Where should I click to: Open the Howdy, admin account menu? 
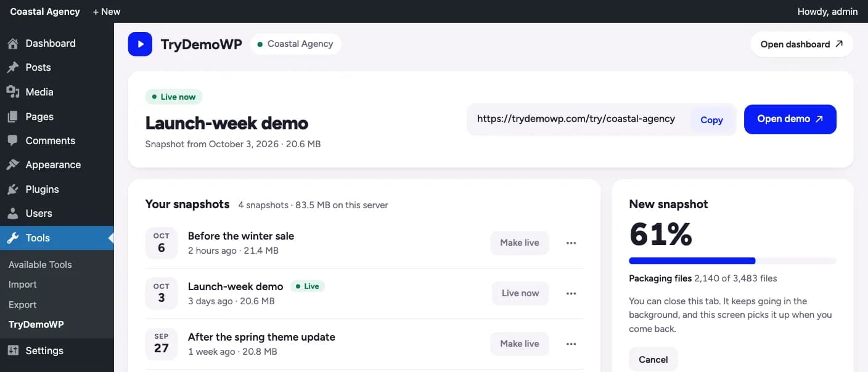[827, 11]
